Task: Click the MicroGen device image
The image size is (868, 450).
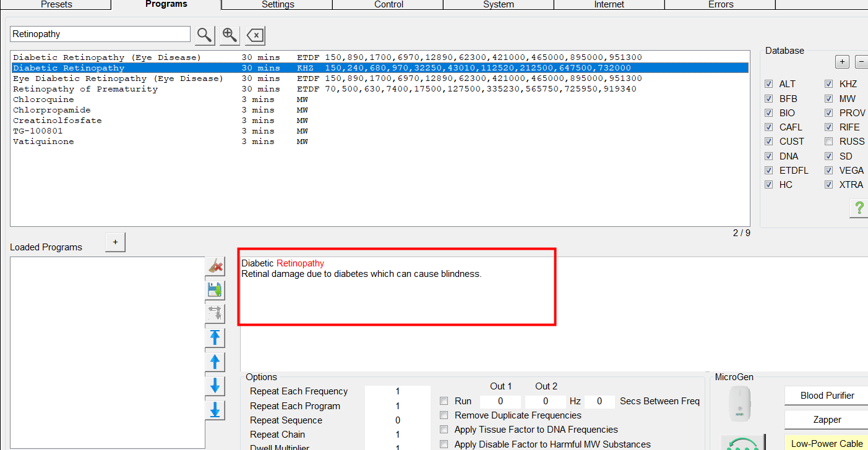Action: pos(739,404)
